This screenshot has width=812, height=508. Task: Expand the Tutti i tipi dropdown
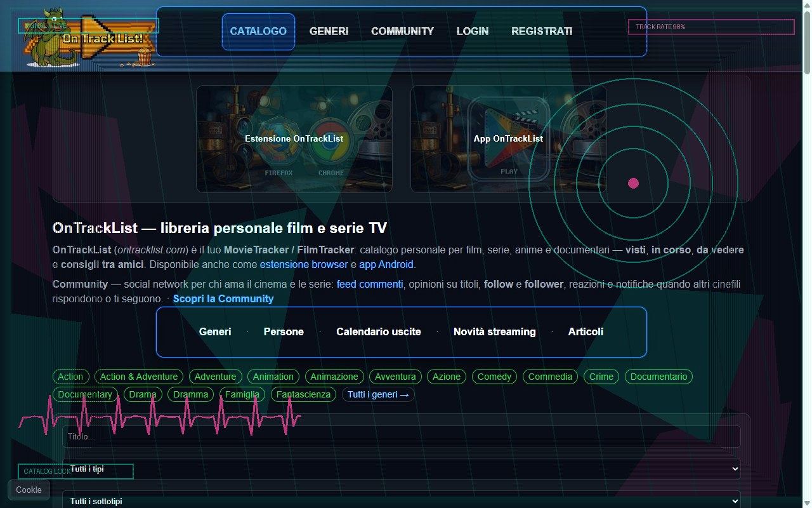(x=402, y=469)
